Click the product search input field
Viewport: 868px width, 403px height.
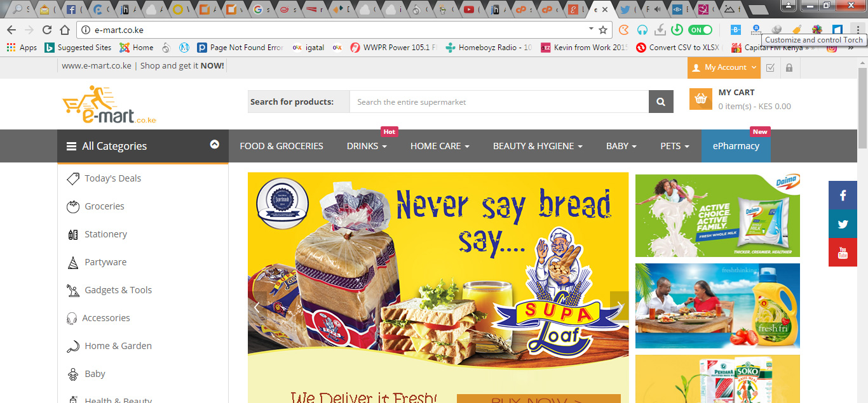[x=499, y=102]
